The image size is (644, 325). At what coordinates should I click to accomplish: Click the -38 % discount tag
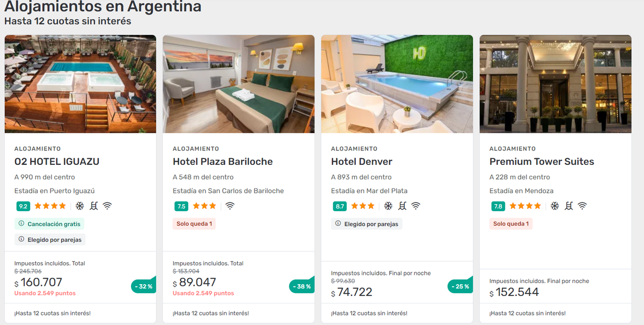click(302, 286)
